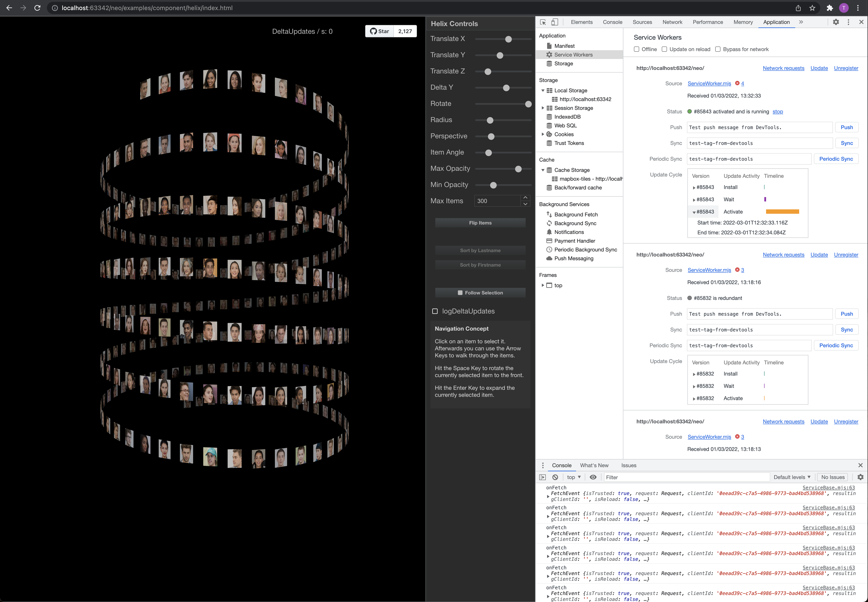
Task: Open DevTools settings gear icon
Action: click(x=836, y=22)
